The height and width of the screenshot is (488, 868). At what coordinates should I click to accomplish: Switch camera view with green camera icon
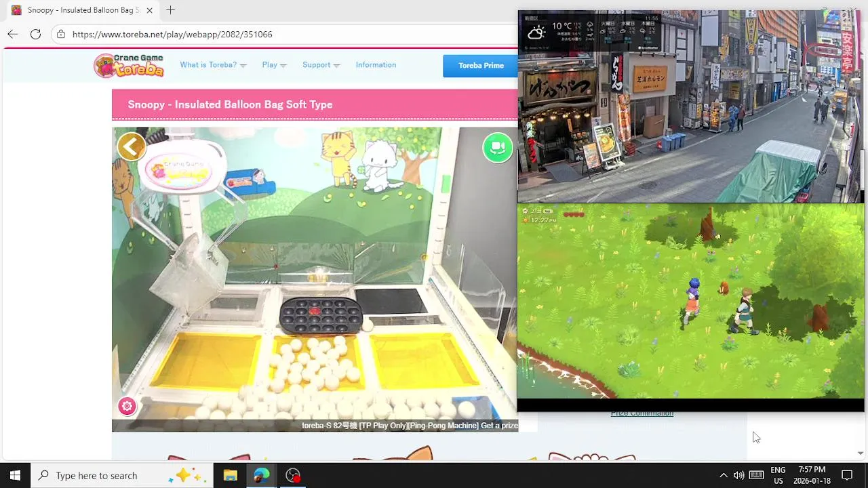[x=498, y=148]
